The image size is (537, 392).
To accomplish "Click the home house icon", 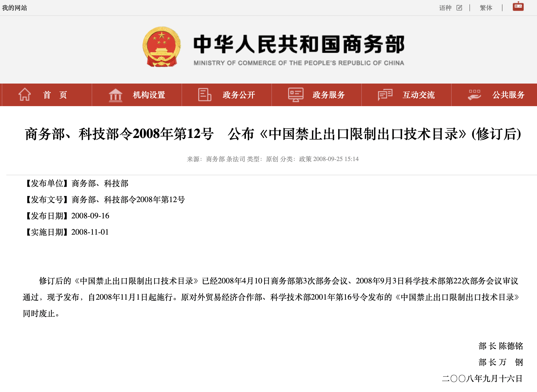I will (25, 94).
